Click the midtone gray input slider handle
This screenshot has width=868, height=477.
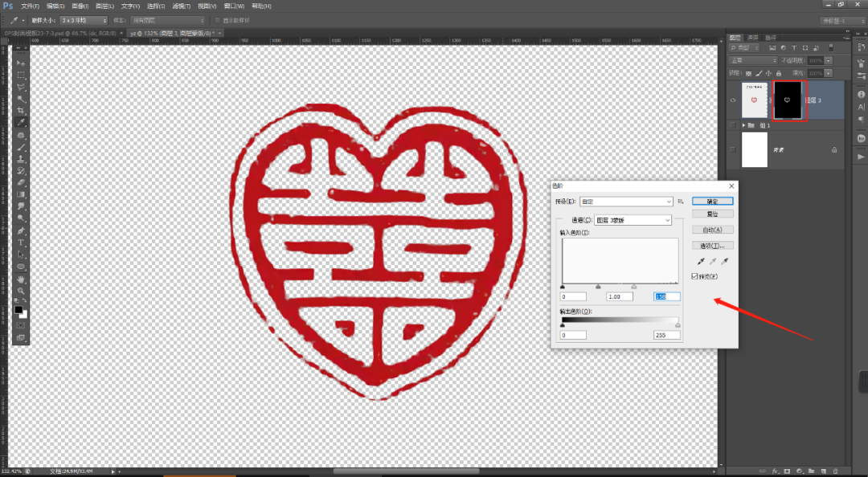598,286
